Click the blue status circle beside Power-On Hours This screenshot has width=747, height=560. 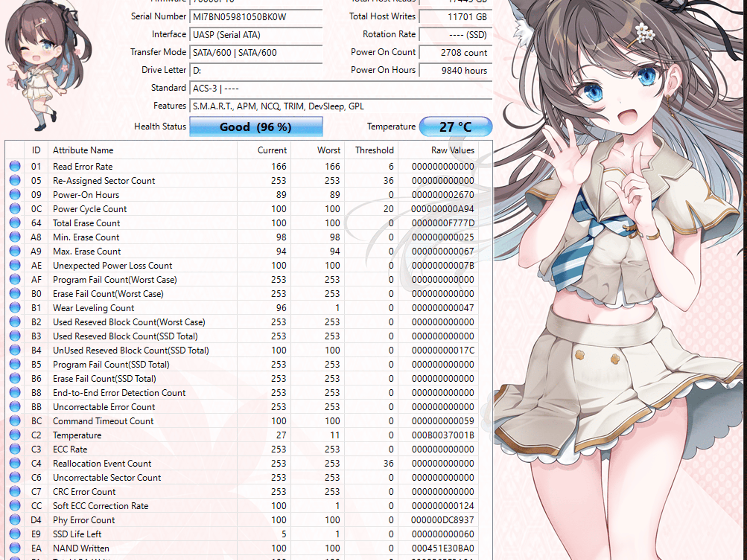click(x=15, y=195)
